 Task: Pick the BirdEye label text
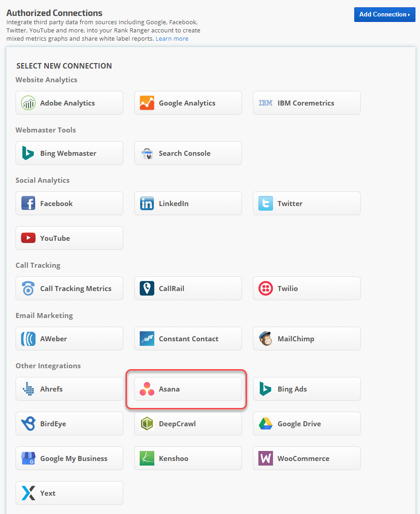(x=53, y=424)
